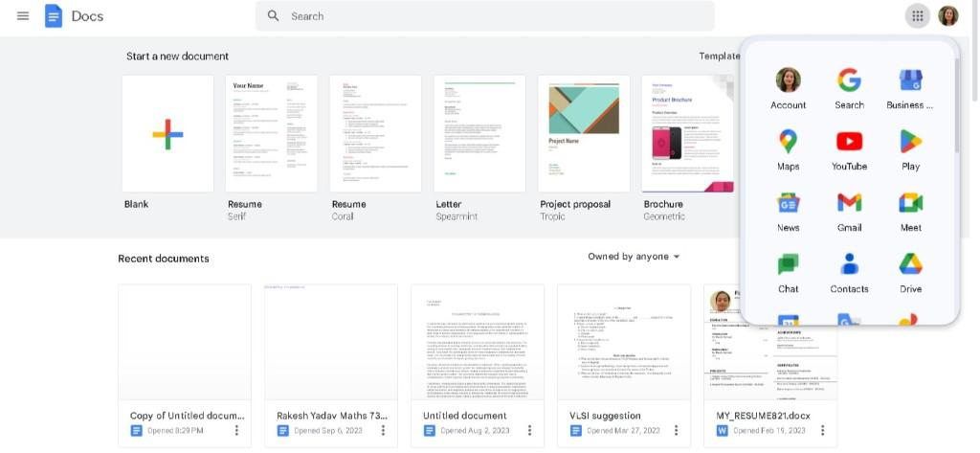Click the Word file icon of MY_RESUME821.docx

pyautogui.click(x=722, y=430)
